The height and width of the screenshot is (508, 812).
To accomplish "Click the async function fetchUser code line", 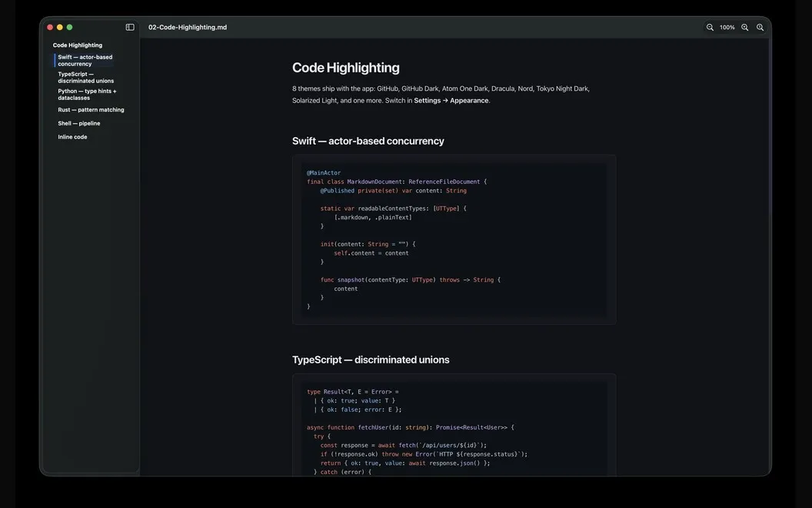I will (x=411, y=428).
